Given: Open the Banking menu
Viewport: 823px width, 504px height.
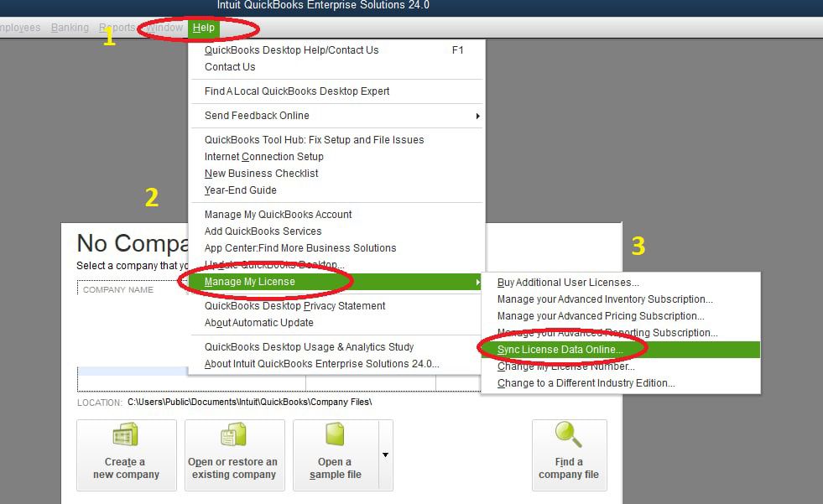Looking at the screenshot, I should click(70, 28).
